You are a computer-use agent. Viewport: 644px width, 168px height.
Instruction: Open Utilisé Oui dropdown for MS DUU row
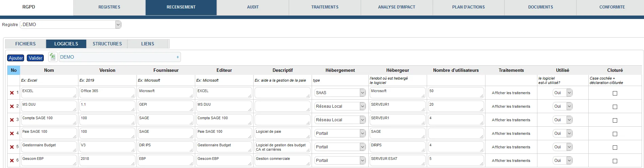[563, 106]
